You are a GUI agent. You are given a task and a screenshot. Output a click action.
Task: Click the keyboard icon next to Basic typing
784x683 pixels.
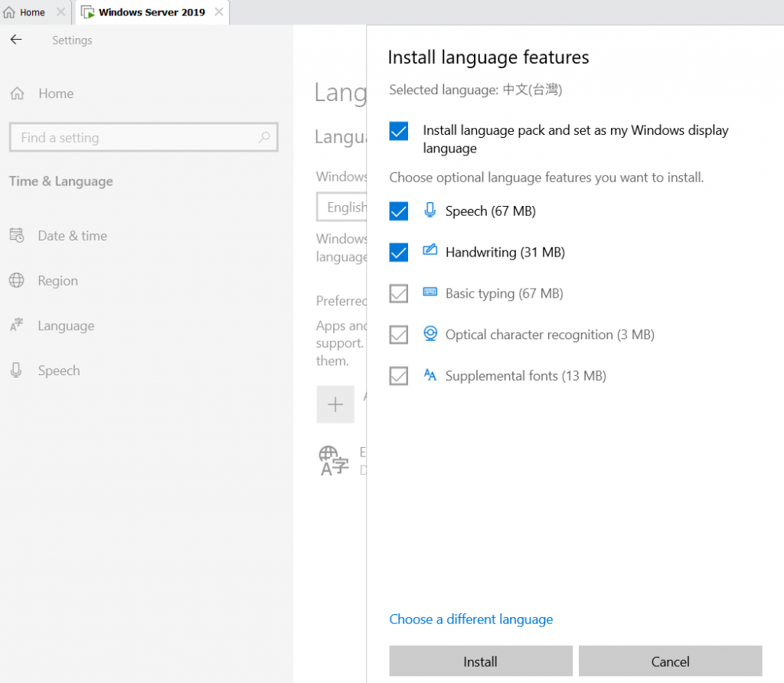[430, 292]
